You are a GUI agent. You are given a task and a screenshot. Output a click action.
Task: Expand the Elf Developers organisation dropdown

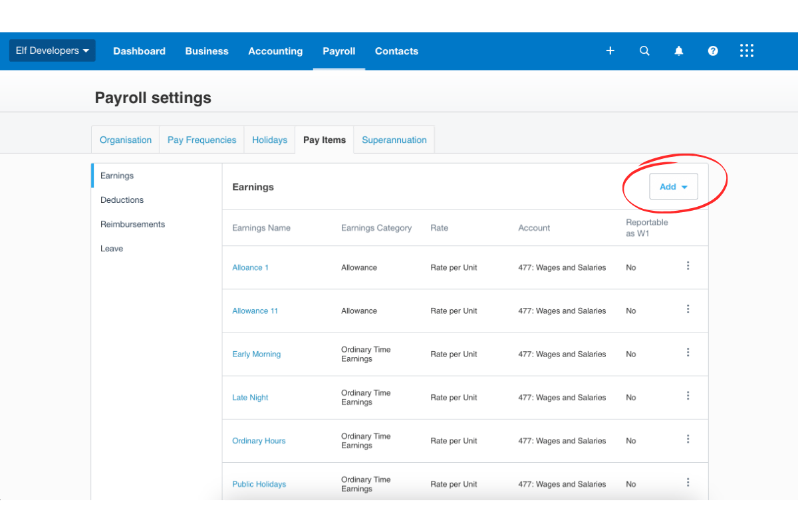(x=52, y=50)
